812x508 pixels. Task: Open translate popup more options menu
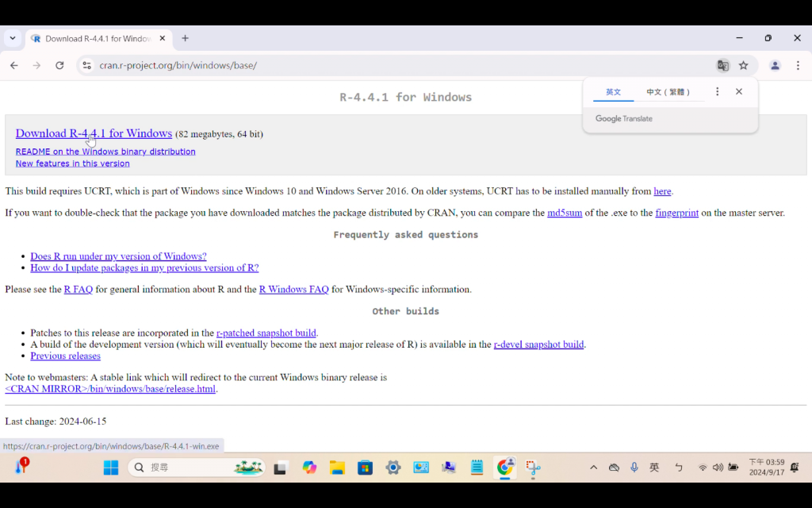tap(717, 92)
